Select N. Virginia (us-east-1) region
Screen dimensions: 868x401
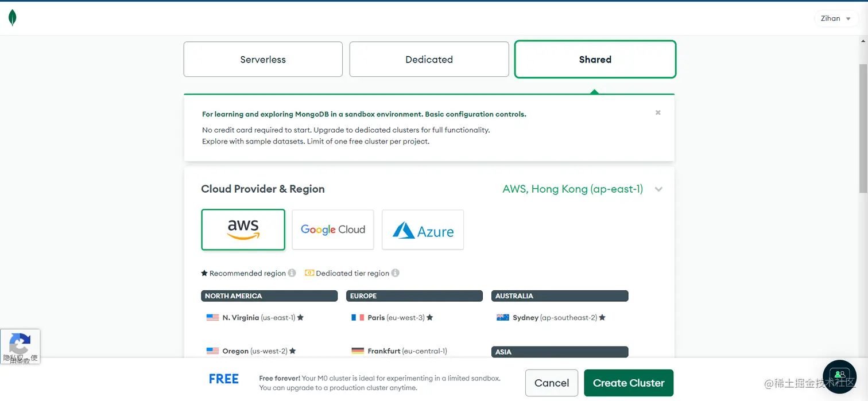(255, 317)
